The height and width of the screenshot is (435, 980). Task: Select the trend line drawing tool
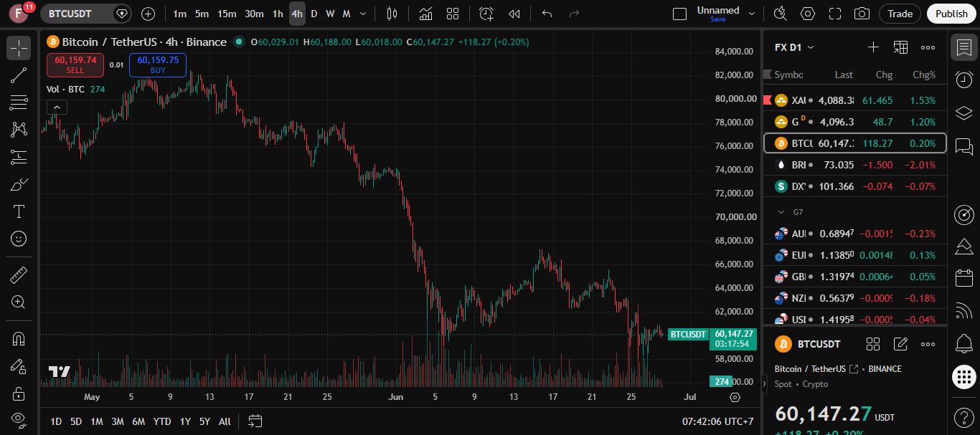coord(19,75)
